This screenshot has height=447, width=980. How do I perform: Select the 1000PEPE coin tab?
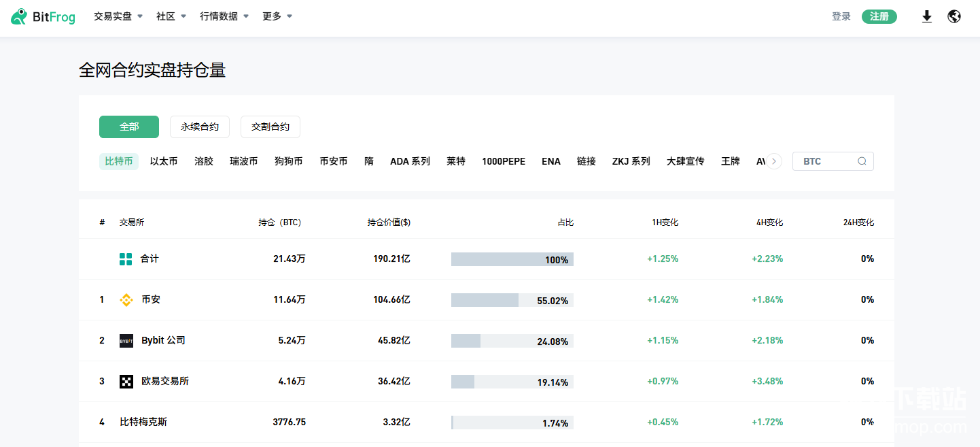(x=504, y=161)
